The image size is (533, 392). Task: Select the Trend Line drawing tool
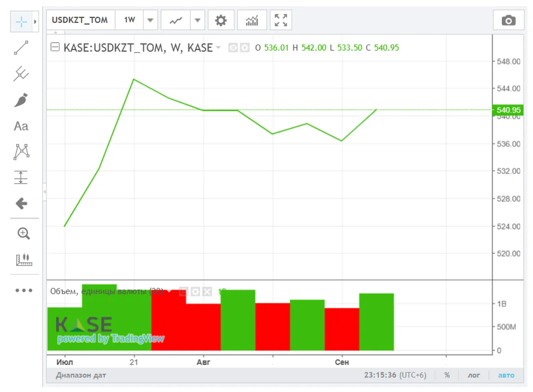pos(21,48)
